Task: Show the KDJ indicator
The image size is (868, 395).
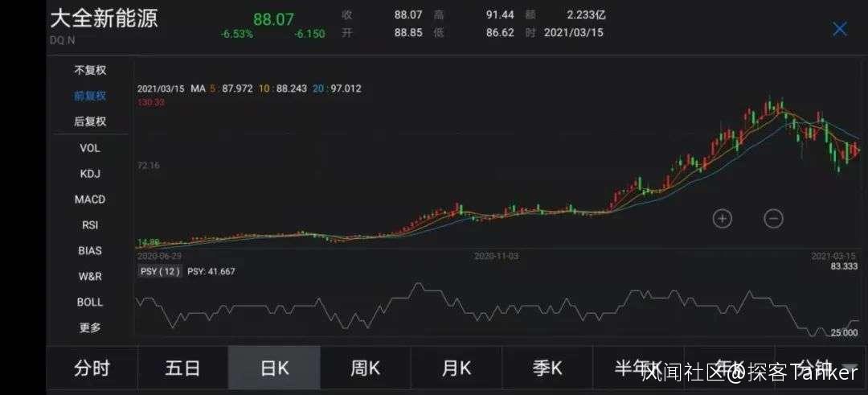Action: click(x=90, y=174)
